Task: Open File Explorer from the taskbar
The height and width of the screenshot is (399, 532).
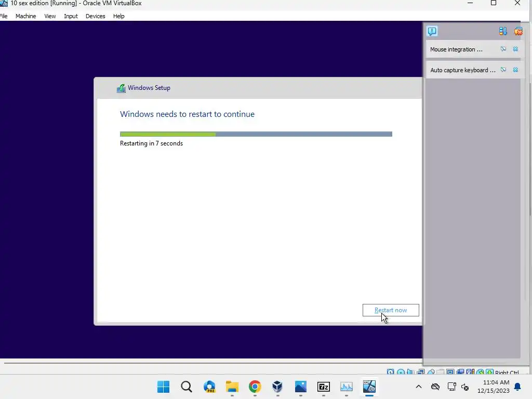Action: click(232, 387)
